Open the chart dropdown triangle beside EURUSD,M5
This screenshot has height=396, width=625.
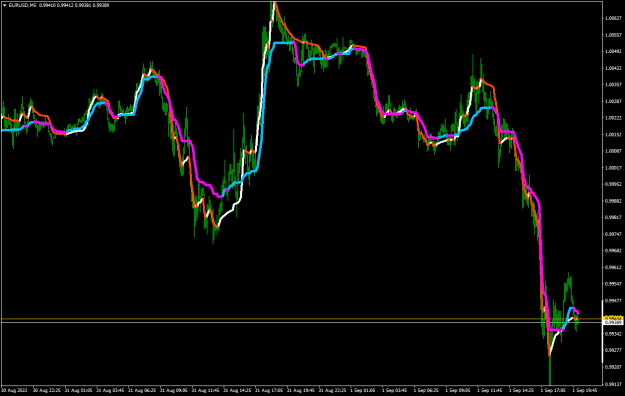pos(4,5)
